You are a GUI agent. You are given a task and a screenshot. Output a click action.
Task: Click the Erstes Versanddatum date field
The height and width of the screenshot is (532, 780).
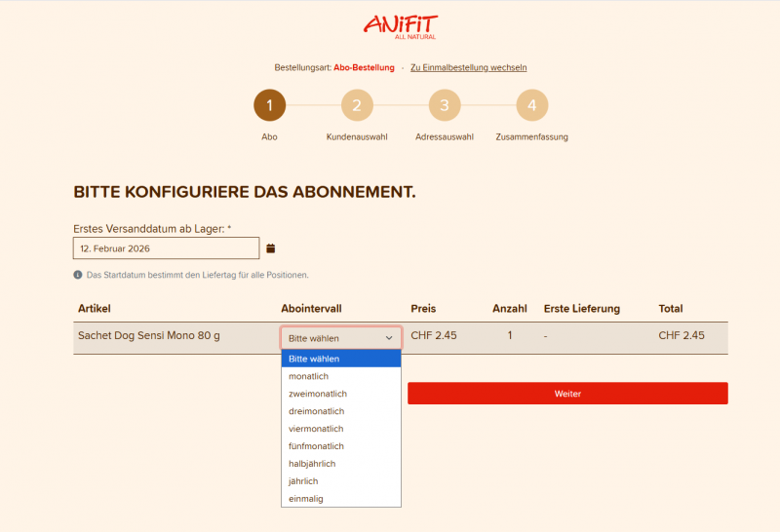click(x=166, y=248)
